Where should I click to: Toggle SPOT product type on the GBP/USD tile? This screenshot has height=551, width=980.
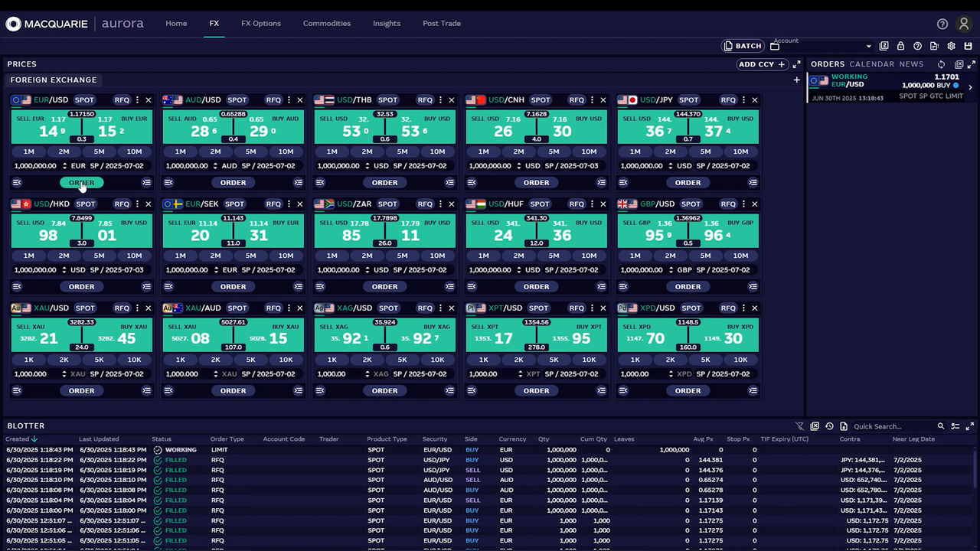(691, 204)
